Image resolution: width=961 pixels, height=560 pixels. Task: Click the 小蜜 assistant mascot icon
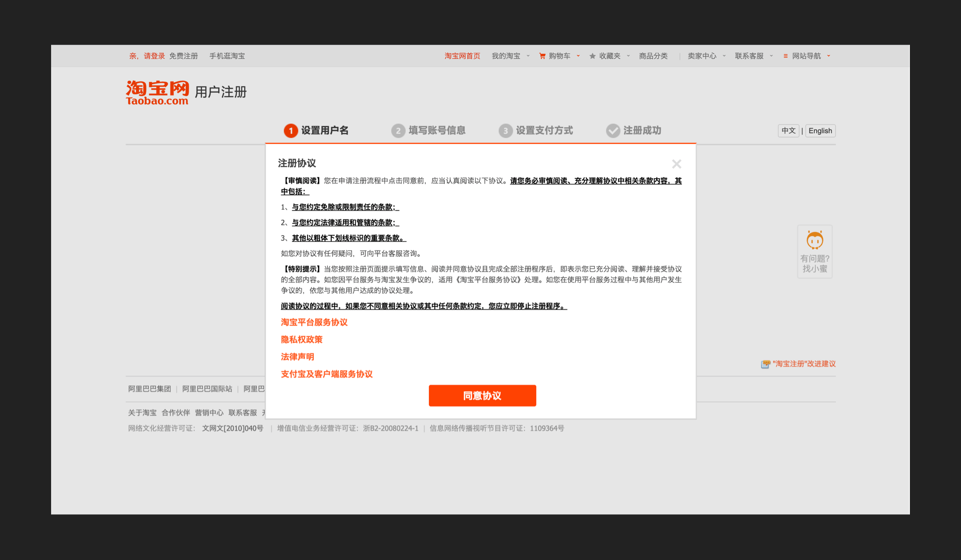click(815, 240)
